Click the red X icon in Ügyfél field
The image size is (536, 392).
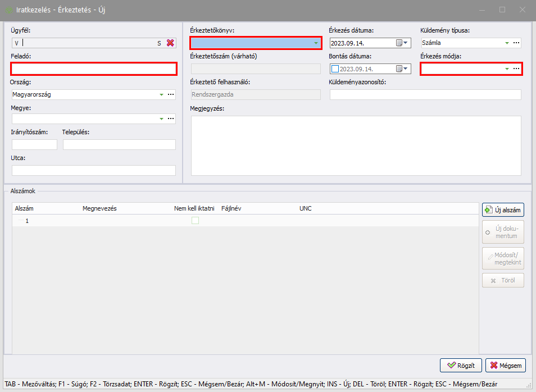click(x=170, y=43)
